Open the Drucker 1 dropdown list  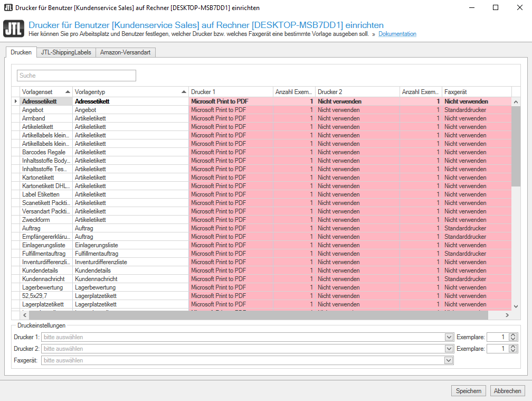(449, 337)
